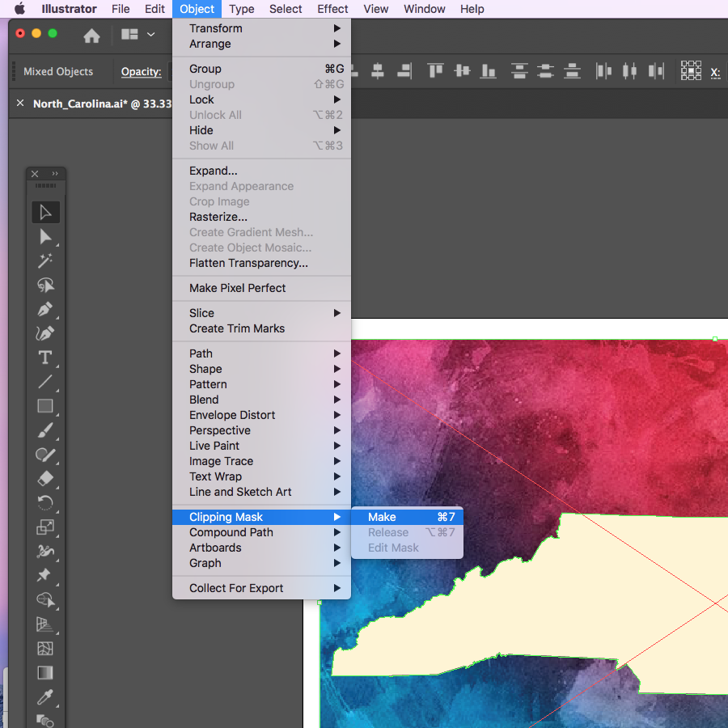Image resolution: width=728 pixels, height=728 pixels.
Task: Open the Image Trace submenu
Action: click(x=261, y=460)
